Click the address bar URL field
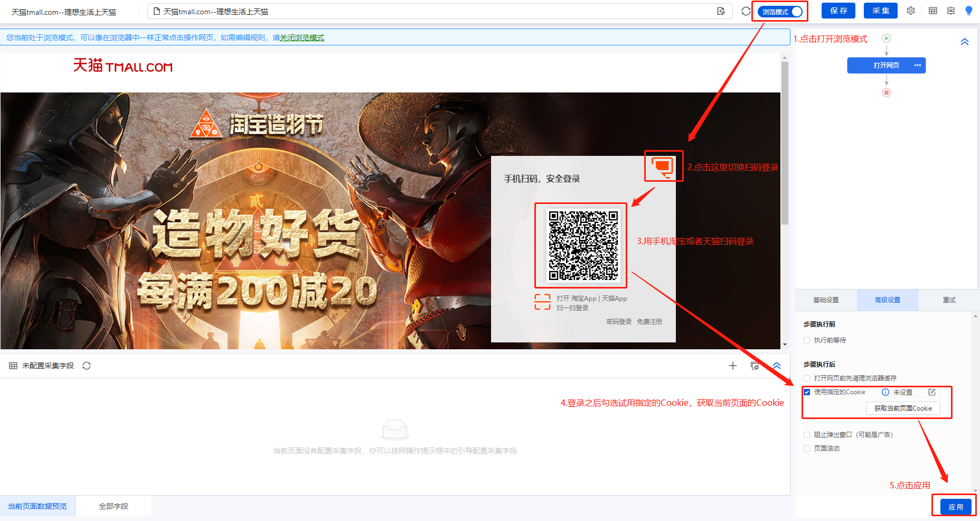The width and height of the screenshot is (980, 521). click(x=440, y=11)
